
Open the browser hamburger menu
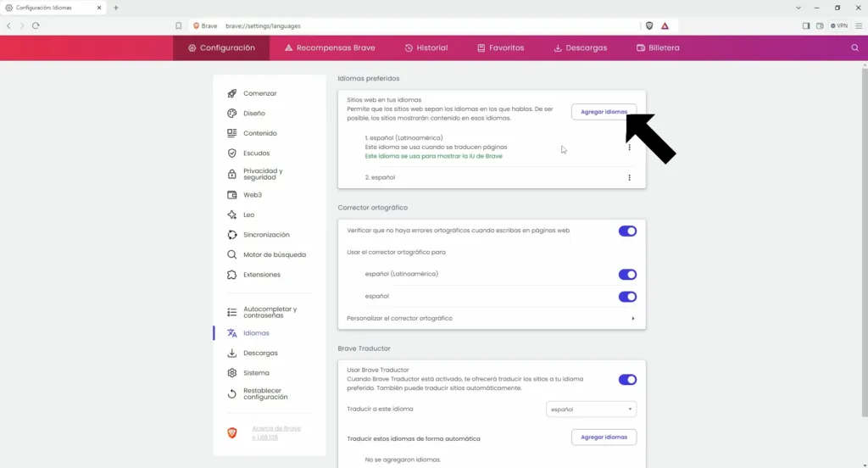pos(859,26)
